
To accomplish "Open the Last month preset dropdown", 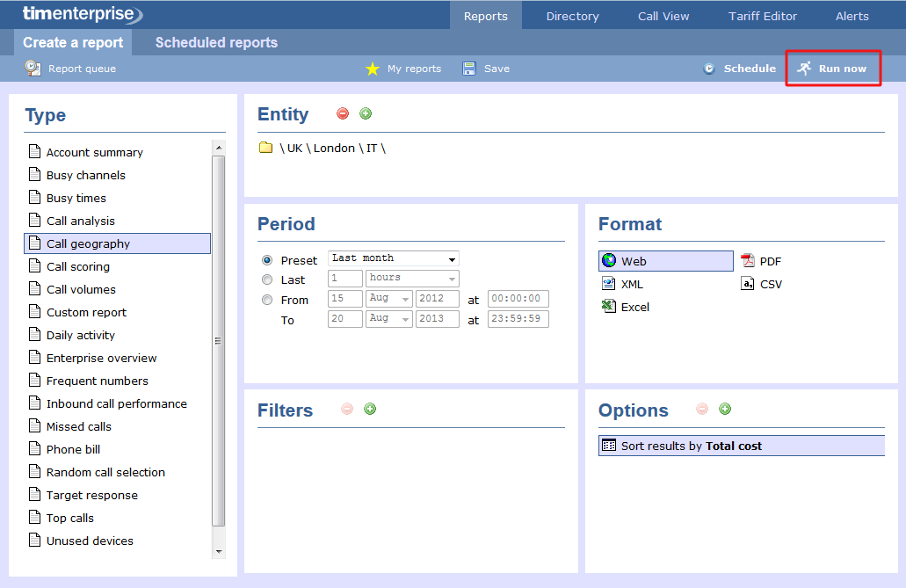I will [394, 258].
